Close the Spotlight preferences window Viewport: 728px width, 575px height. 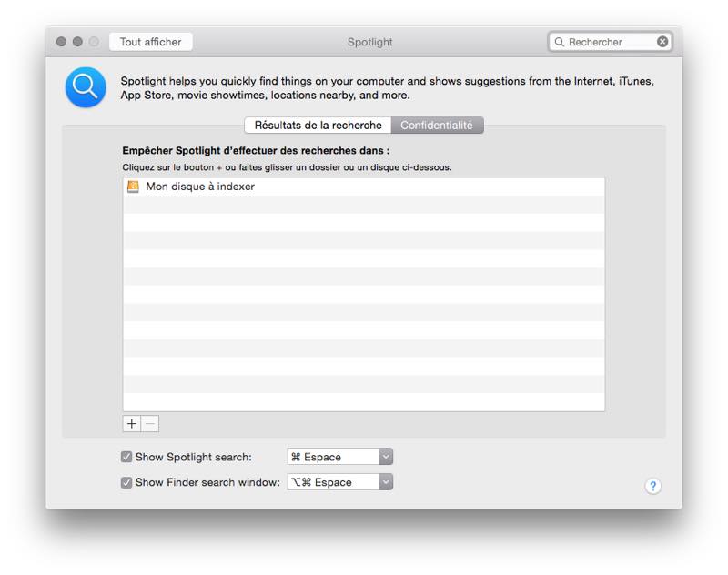tap(61, 42)
